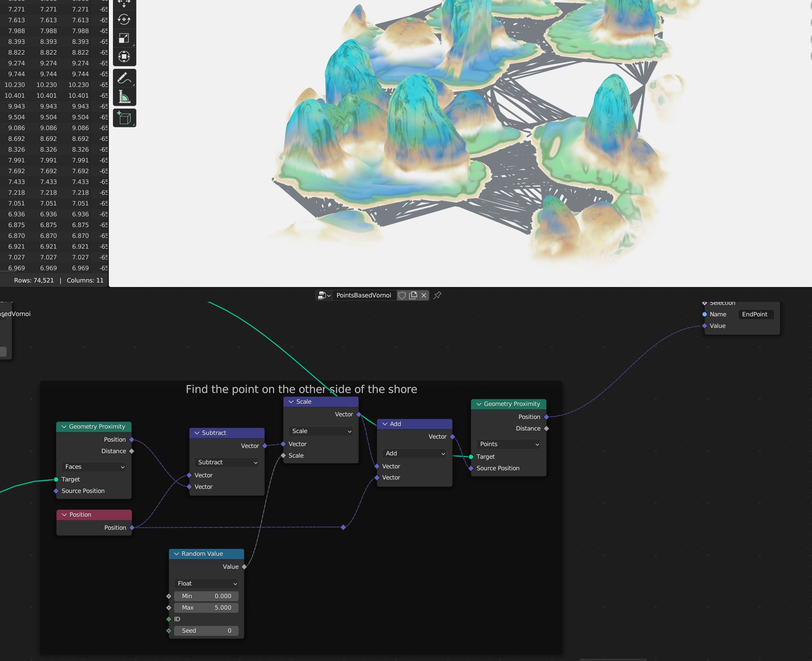This screenshot has width=812, height=661.
Task: Select the Add Cube tool
Action: pos(124,118)
